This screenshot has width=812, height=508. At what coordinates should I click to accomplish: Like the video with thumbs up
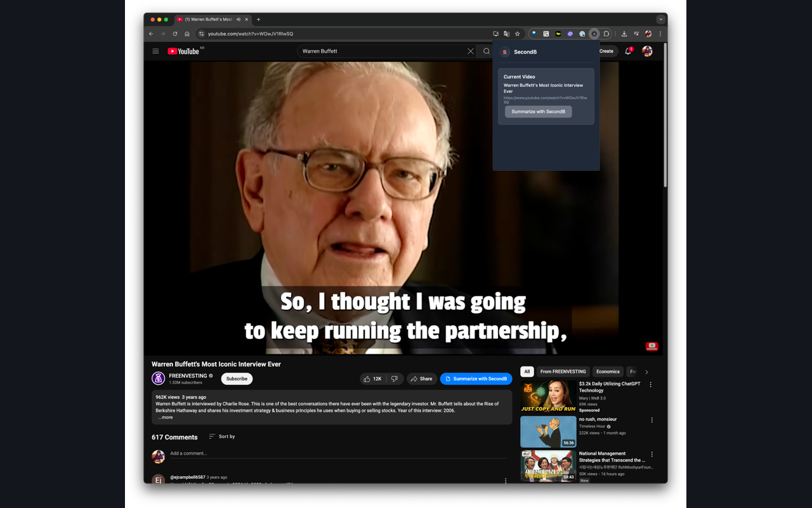click(372, 379)
